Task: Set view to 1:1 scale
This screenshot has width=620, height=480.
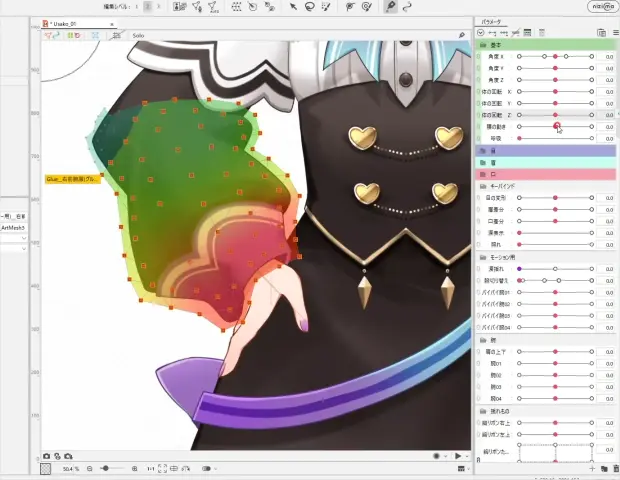Action: [151, 469]
